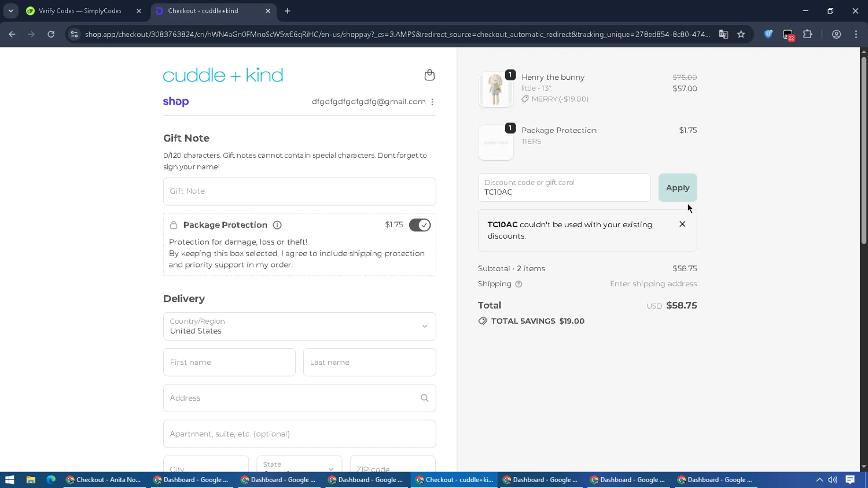
Task: Click the $58.75 total amount
Action: tap(682, 305)
